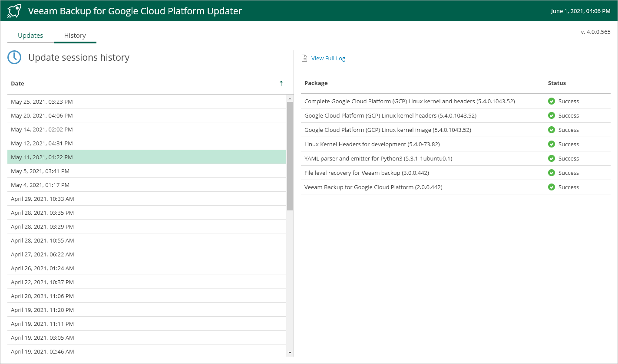The image size is (618, 364).
Task: Click the Status column header
Action: click(x=557, y=83)
